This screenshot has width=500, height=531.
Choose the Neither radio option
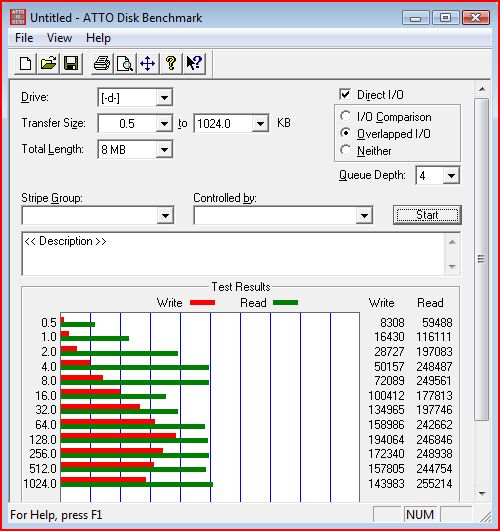(346, 150)
